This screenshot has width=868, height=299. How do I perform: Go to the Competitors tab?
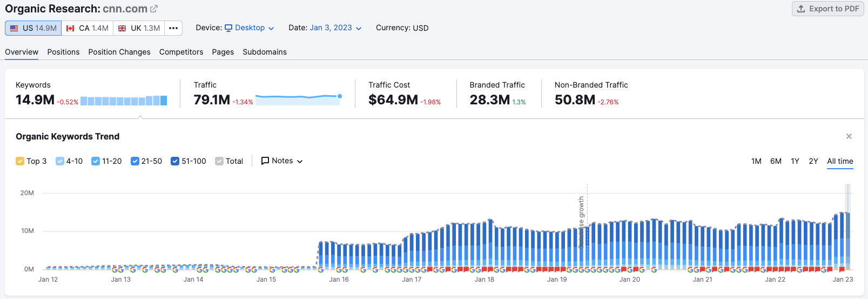[181, 52]
